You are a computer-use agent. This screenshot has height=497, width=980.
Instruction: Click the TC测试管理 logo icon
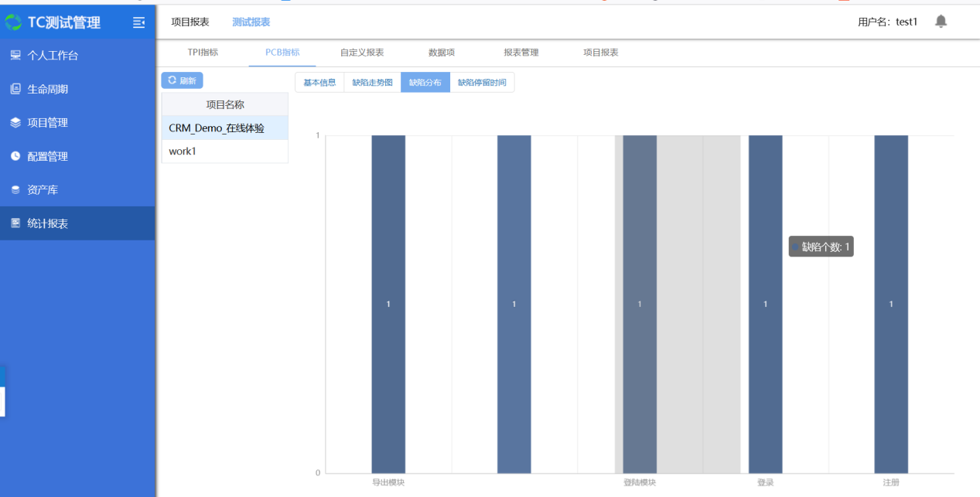(x=14, y=22)
